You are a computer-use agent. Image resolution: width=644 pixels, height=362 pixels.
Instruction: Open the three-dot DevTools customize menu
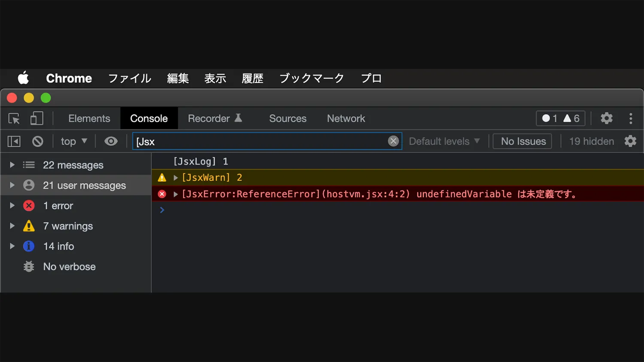click(630, 118)
